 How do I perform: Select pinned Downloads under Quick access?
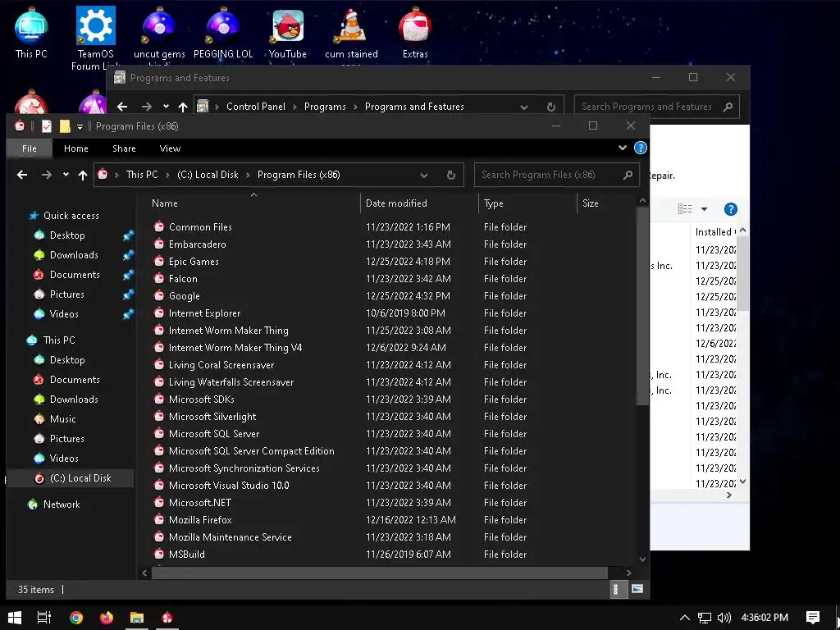pyautogui.click(x=74, y=255)
